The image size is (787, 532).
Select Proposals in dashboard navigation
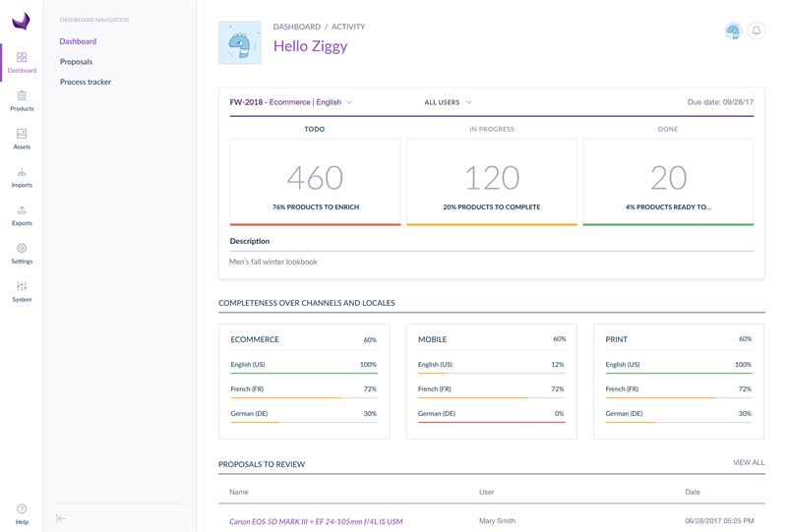point(76,62)
